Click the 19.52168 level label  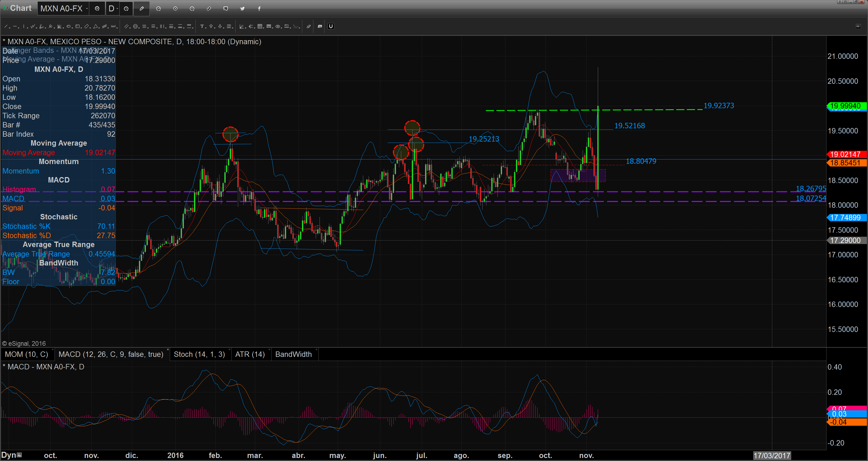pyautogui.click(x=629, y=126)
